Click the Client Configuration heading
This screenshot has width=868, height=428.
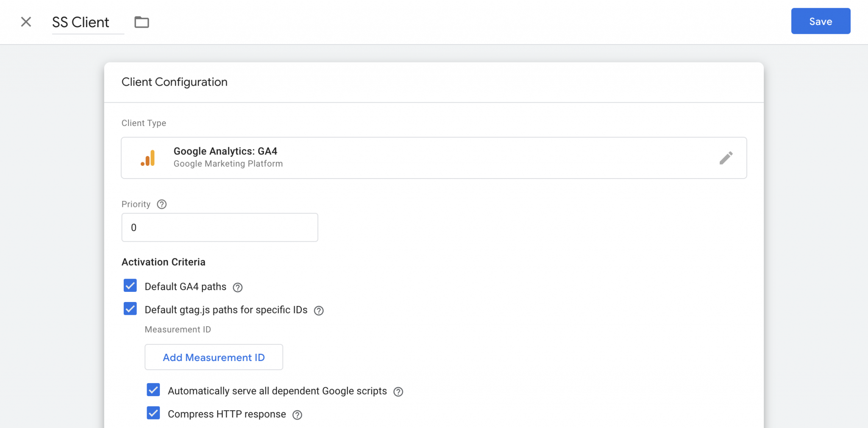174,82
